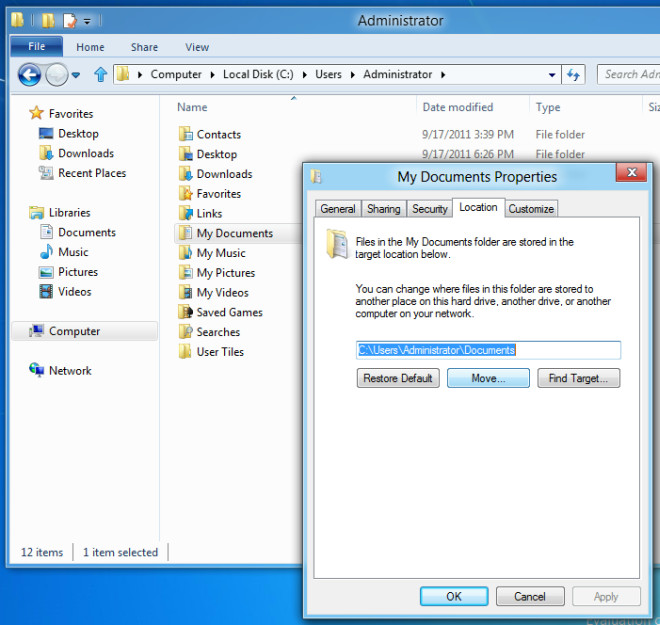Switch to the Customize tab

click(x=531, y=209)
